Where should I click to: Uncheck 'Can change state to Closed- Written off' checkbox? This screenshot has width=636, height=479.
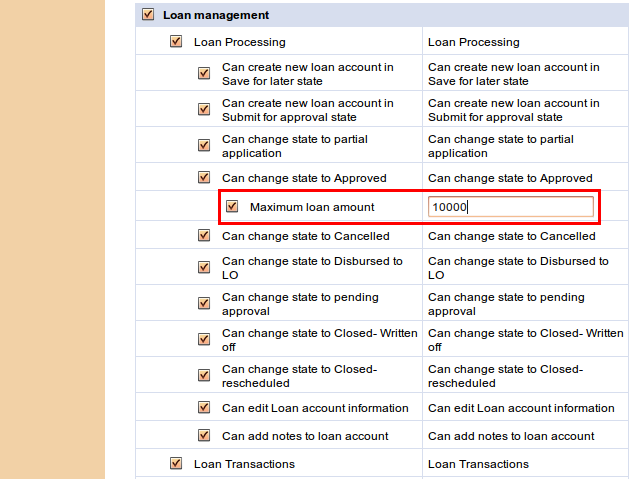coord(204,340)
